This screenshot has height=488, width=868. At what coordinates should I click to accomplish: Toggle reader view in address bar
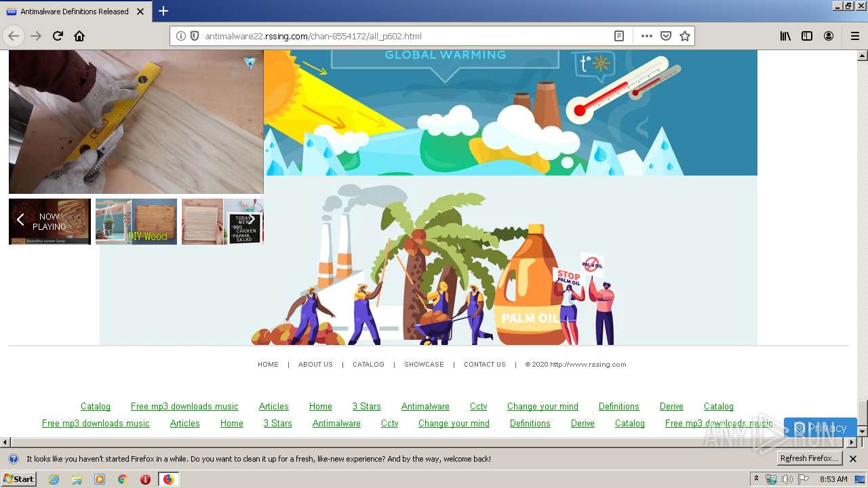pyautogui.click(x=619, y=36)
